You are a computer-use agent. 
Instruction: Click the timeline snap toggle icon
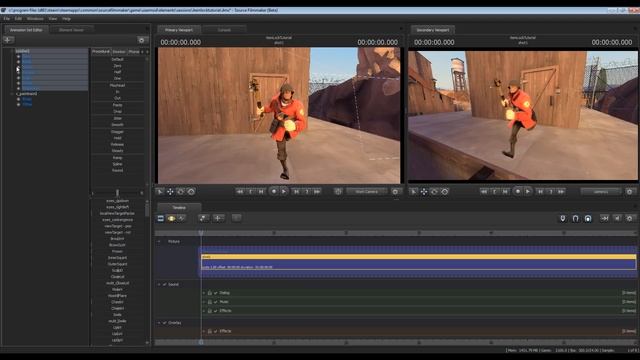tap(562, 219)
